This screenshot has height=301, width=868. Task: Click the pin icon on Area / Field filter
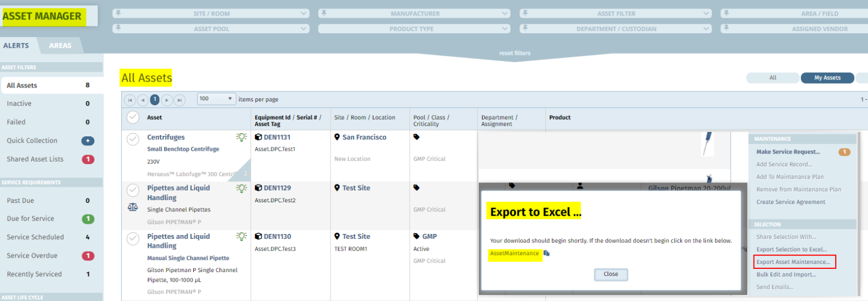(726, 13)
